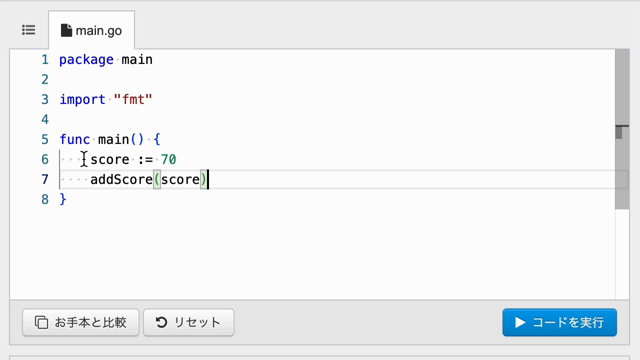Click the 'import' keyword on line 3
This screenshot has width=640, height=360.
coord(82,100)
